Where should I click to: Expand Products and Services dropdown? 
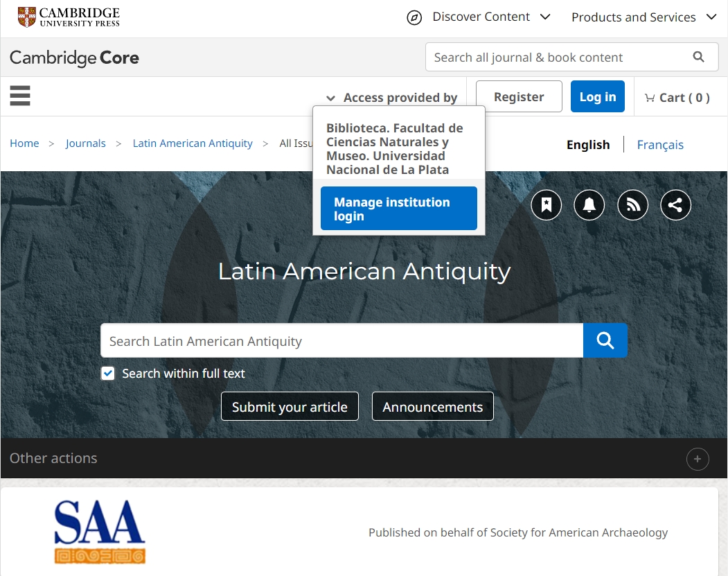click(644, 17)
